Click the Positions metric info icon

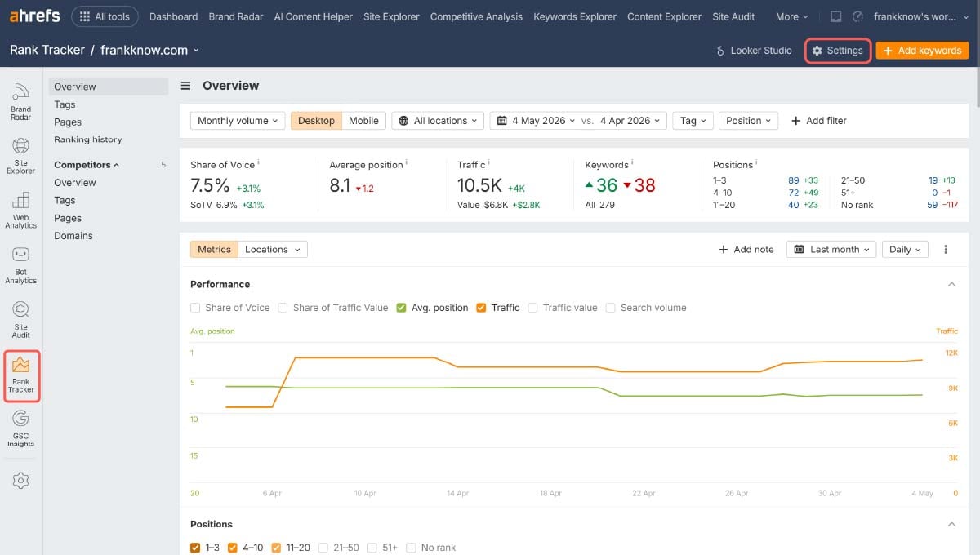coord(755,162)
